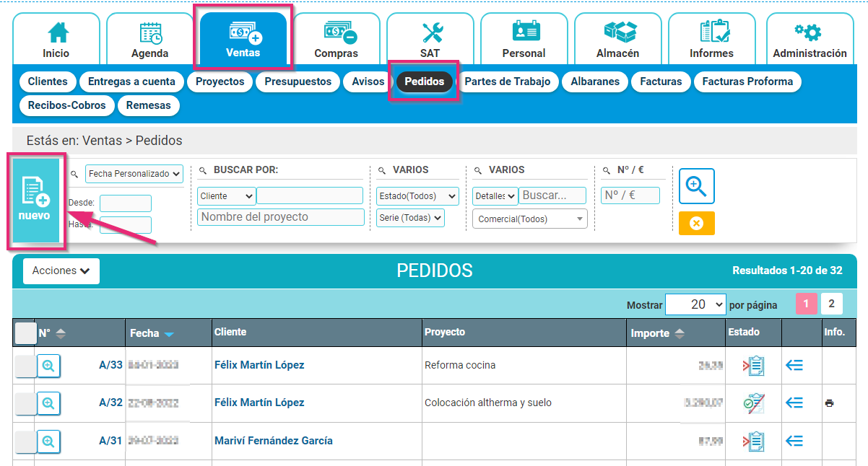Image resolution: width=868 pixels, height=466 pixels.
Task: Select the header checkbox to mark all orders
Action: 25,333
